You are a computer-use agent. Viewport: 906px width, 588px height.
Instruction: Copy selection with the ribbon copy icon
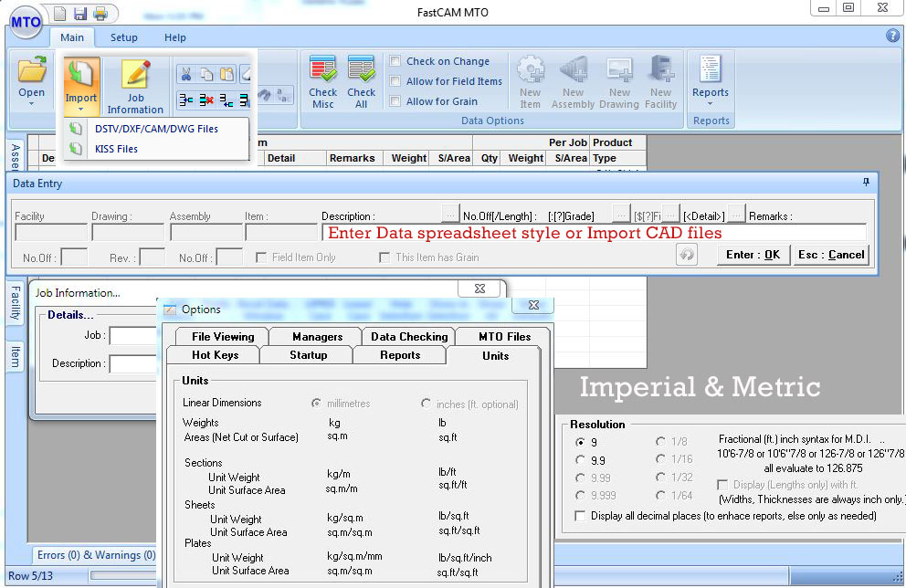tap(206, 75)
